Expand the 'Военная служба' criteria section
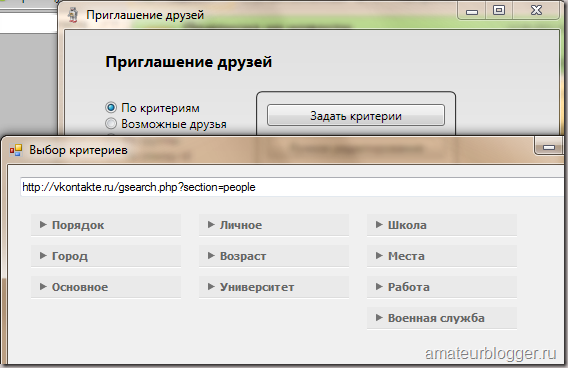The height and width of the screenshot is (368, 568). coord(442,318)
